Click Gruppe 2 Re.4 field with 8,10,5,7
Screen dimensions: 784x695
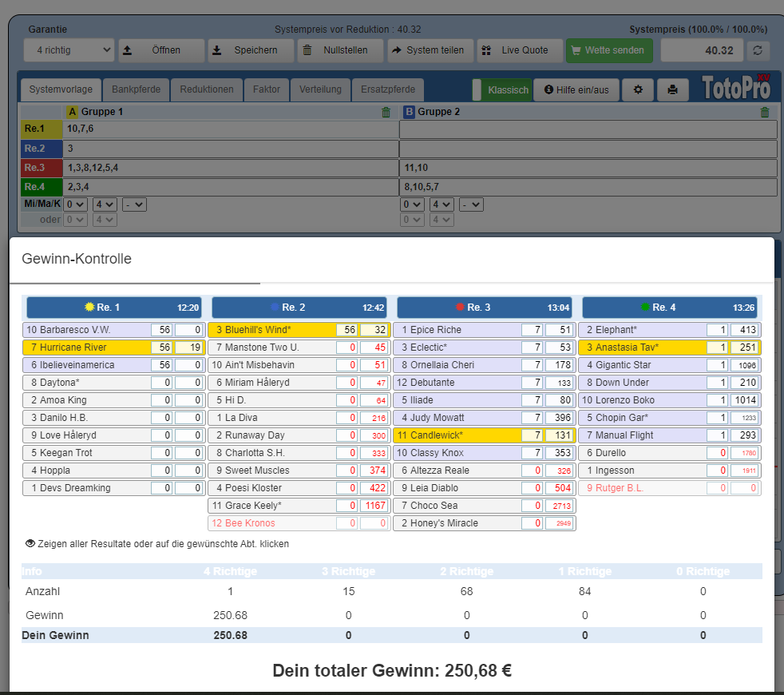click(x=588, y=187)
